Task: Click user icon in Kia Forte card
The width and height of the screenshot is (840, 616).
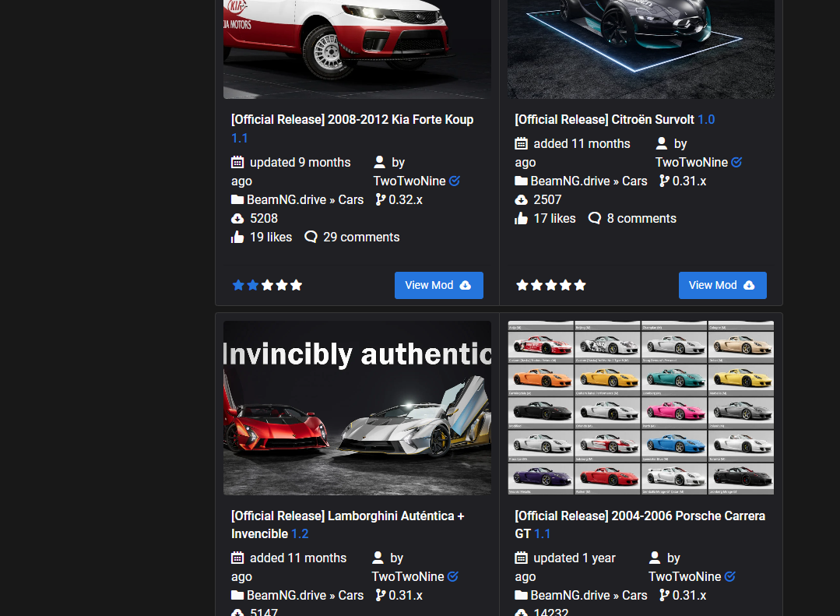Action: pyautogui.click(x=379, y=162)
